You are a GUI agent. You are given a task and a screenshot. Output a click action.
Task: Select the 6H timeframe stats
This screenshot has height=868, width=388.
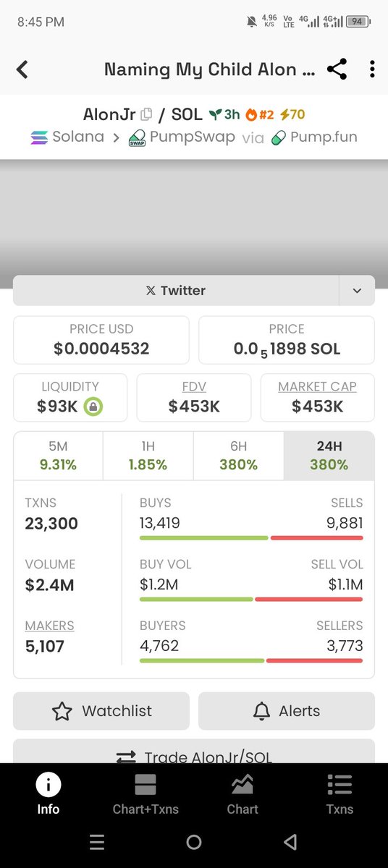[x=239, y=456]
